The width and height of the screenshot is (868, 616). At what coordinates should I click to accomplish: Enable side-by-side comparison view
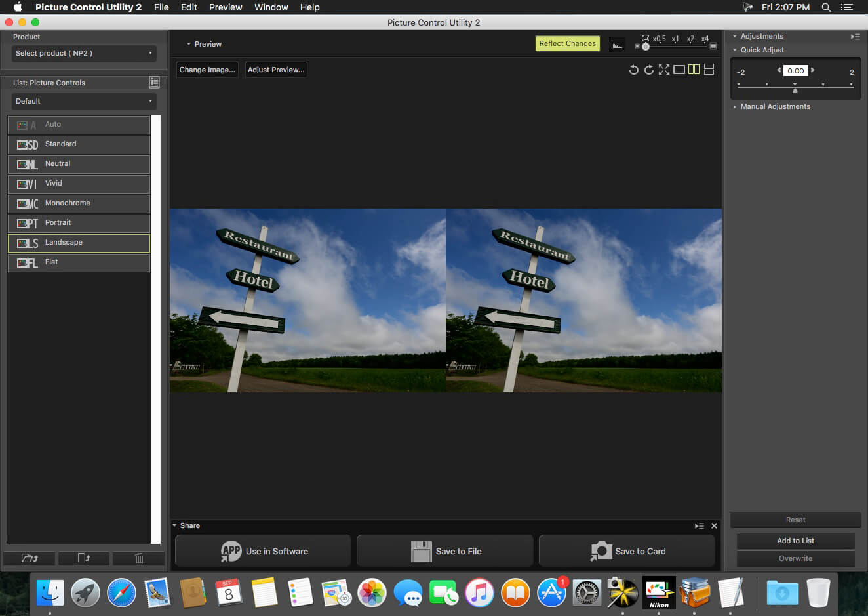tap(694, 70)
